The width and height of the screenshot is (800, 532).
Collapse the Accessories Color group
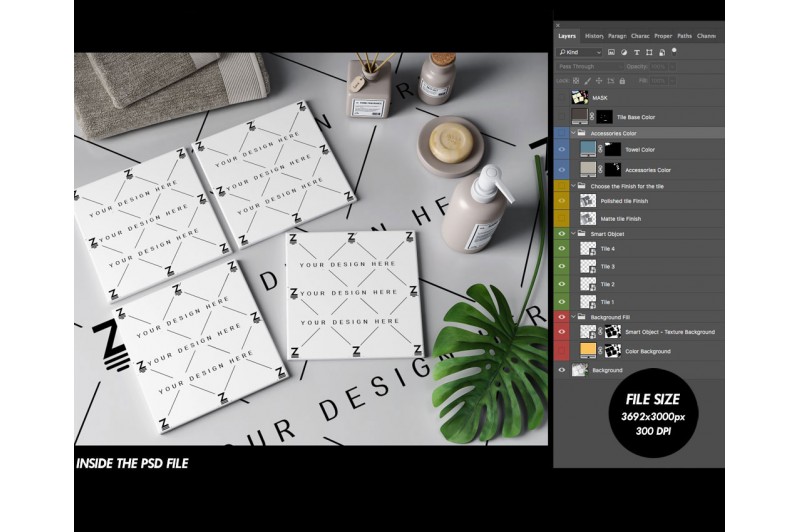point(573,133)
